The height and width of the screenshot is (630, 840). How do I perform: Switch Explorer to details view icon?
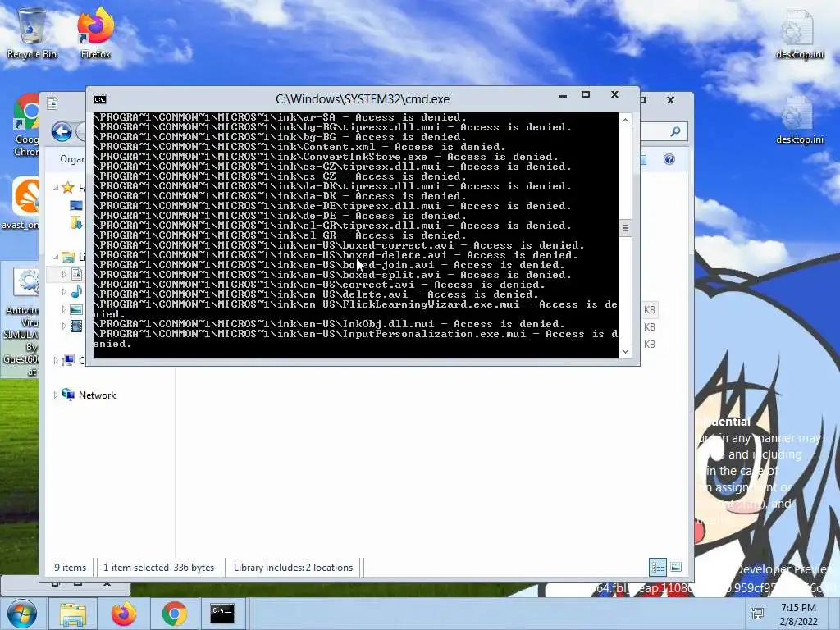[658, 567]
